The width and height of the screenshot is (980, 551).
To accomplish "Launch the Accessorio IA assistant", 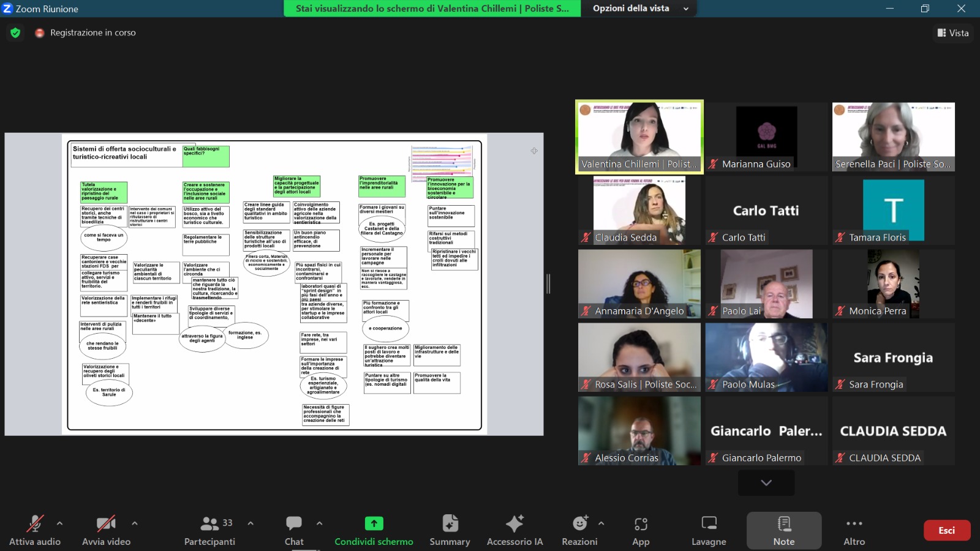I will click(514, 530).
